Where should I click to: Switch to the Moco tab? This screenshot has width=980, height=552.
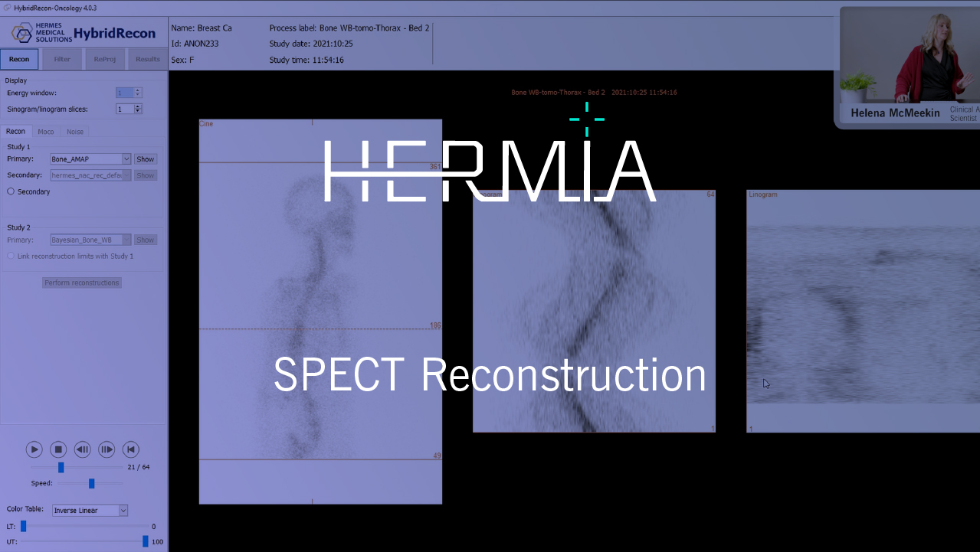(x=46, y=132)
